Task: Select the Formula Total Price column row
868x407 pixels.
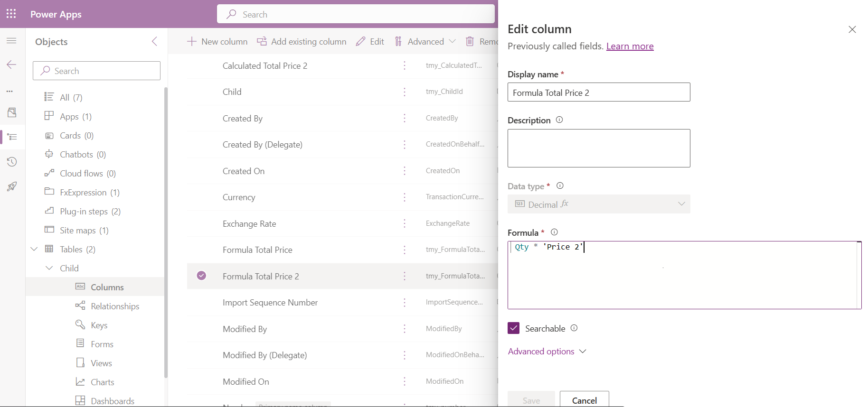Action: [x=342, y=250]
